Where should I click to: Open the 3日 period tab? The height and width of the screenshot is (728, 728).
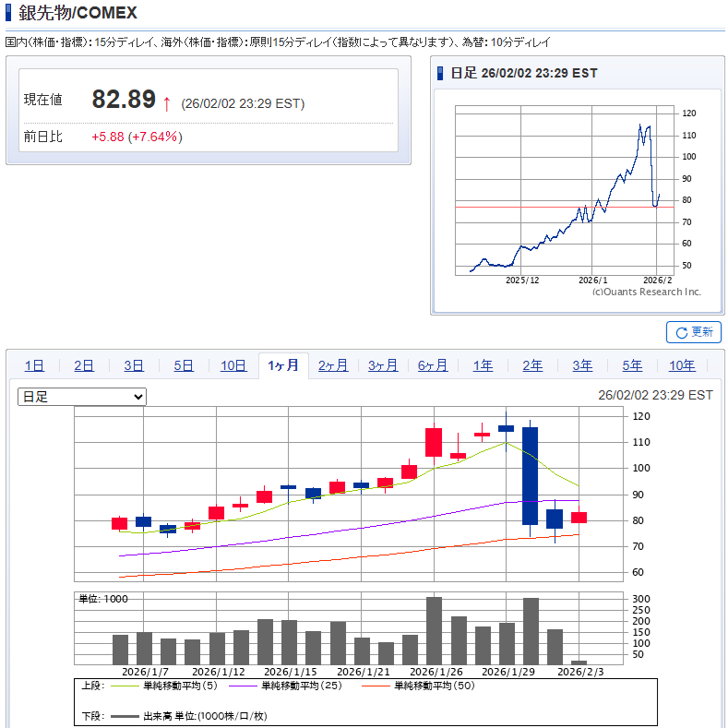coord(134,365)
